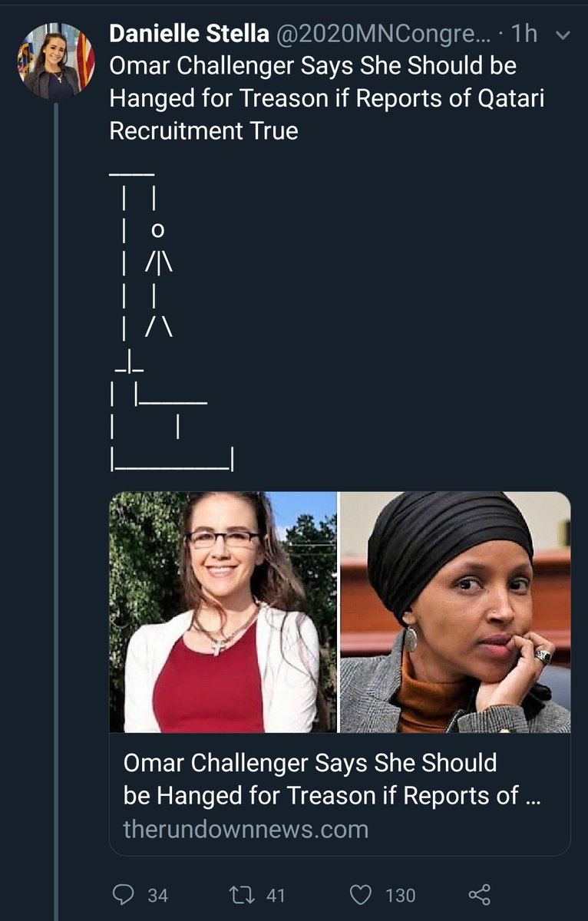The height and width of the screenshot is (921, 588).
Task: Tap the 41 retweets count
Action: point(276,895)
